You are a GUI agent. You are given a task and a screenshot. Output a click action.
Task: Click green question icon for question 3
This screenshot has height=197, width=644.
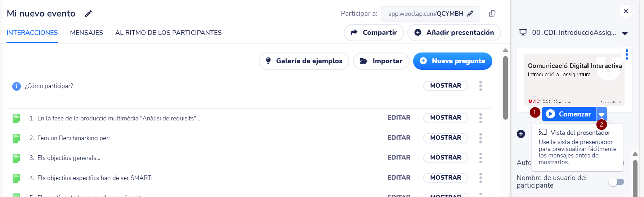pos(16,158)
